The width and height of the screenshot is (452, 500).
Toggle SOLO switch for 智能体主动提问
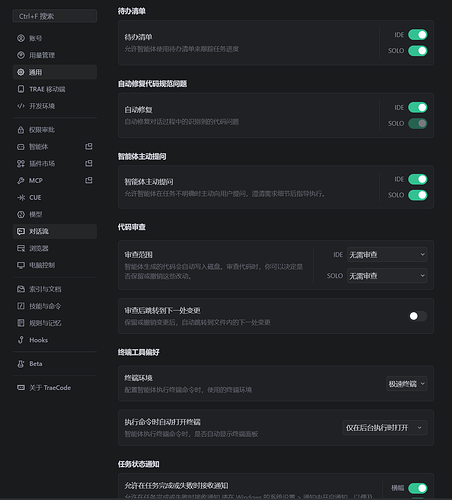coord(418,195)
